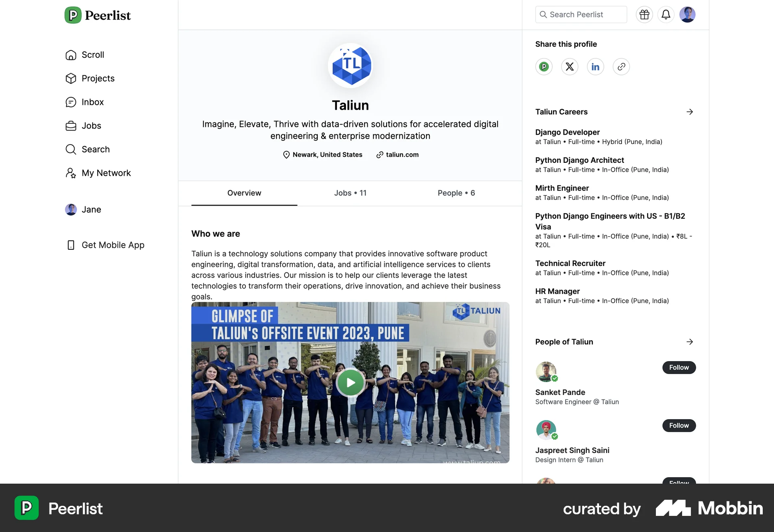
Task: Open the gift rewards icon
Action: click(644, 15)
